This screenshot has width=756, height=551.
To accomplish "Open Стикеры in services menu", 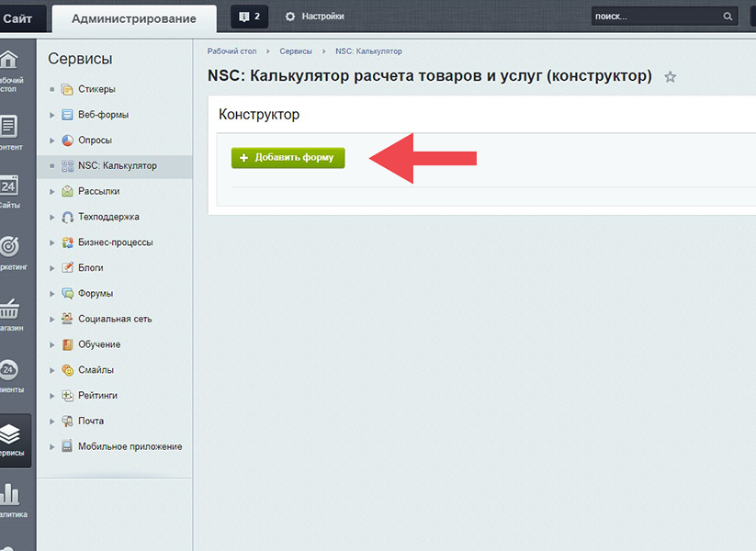I will pos(96,89).
